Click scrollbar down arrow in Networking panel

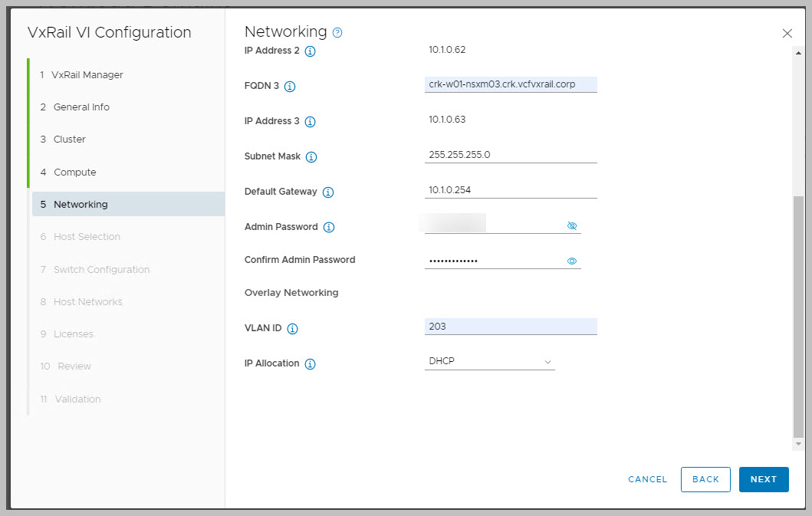pos(798,444)
